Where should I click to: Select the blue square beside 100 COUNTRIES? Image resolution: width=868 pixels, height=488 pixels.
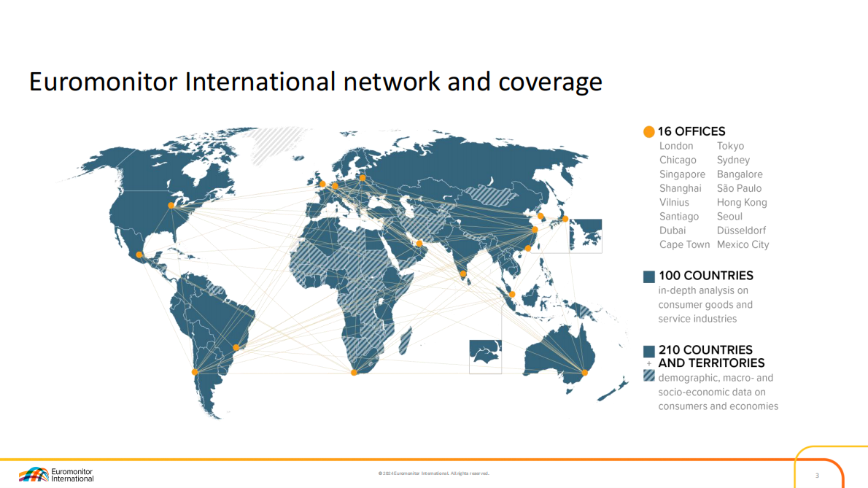coord(649,276)
